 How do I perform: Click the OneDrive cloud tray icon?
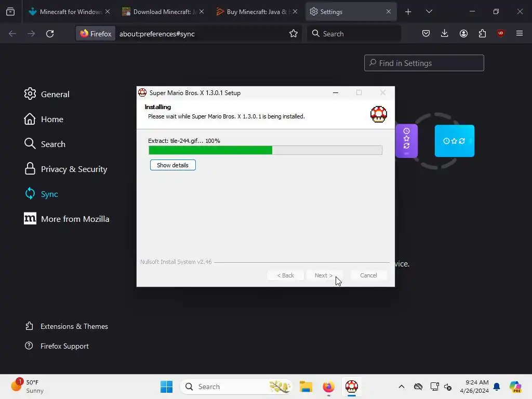click(418, 387)
